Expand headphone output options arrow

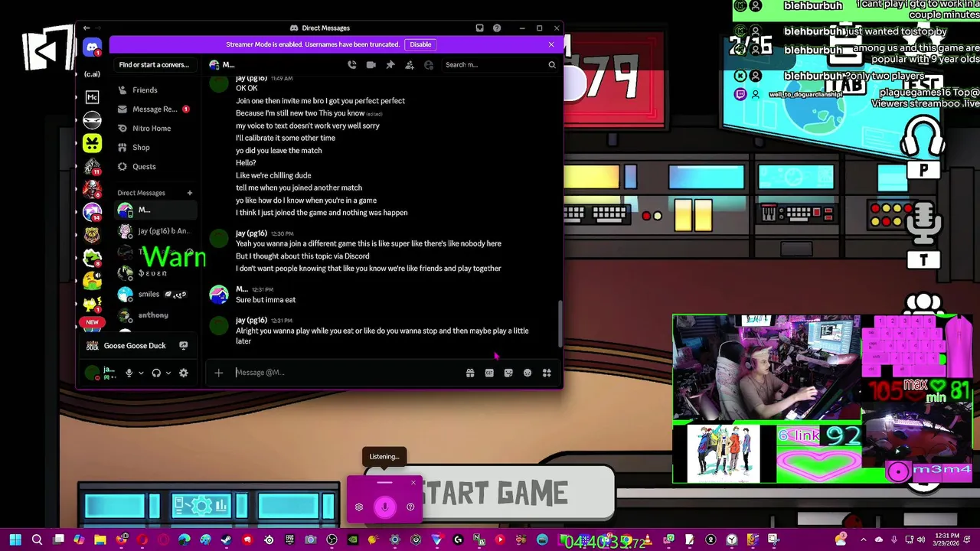[168, 373]
